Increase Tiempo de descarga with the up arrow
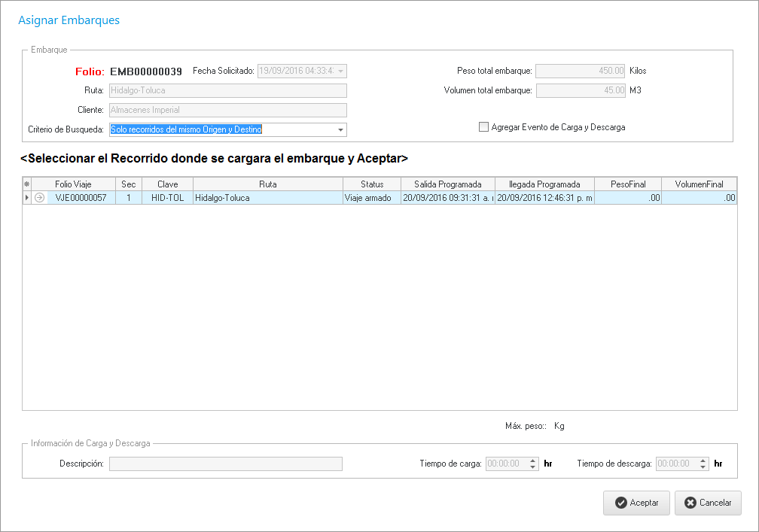 pyautogui.click(x=703, y=461)
